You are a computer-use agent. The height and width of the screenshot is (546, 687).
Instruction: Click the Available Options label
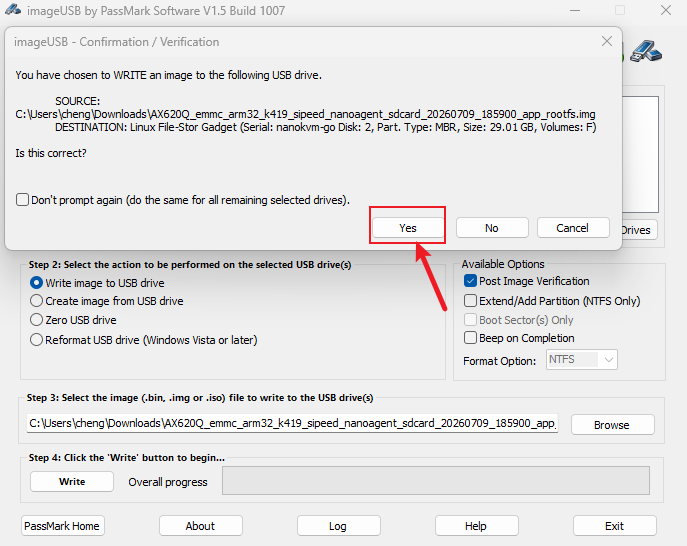(503, 264)
